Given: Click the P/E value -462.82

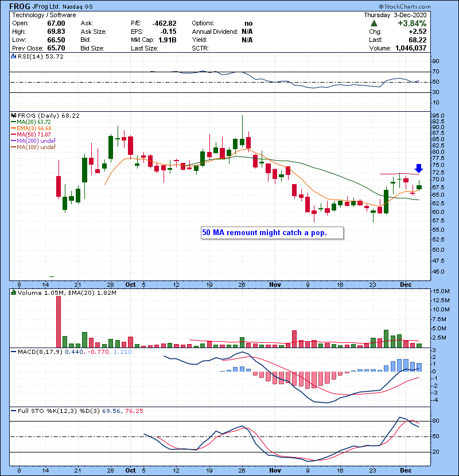Looking at the screenshot, I should 164,24.
